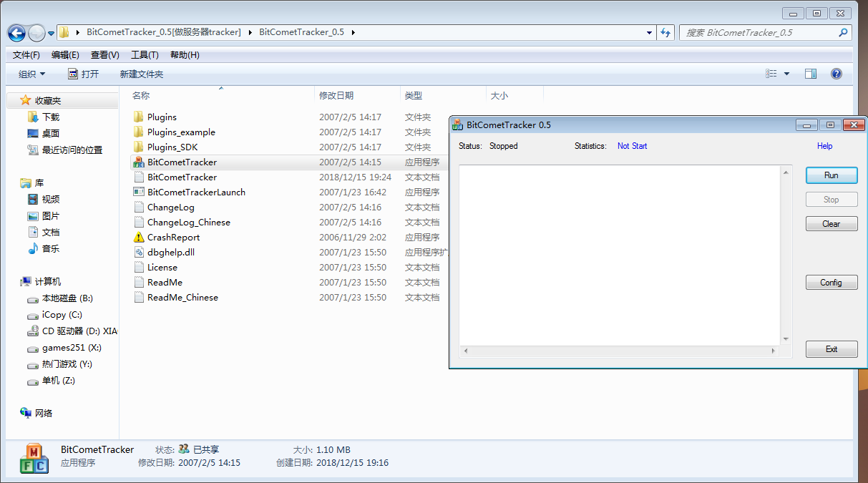Open the 组织 dropdown menu

(x=31, y=73)
